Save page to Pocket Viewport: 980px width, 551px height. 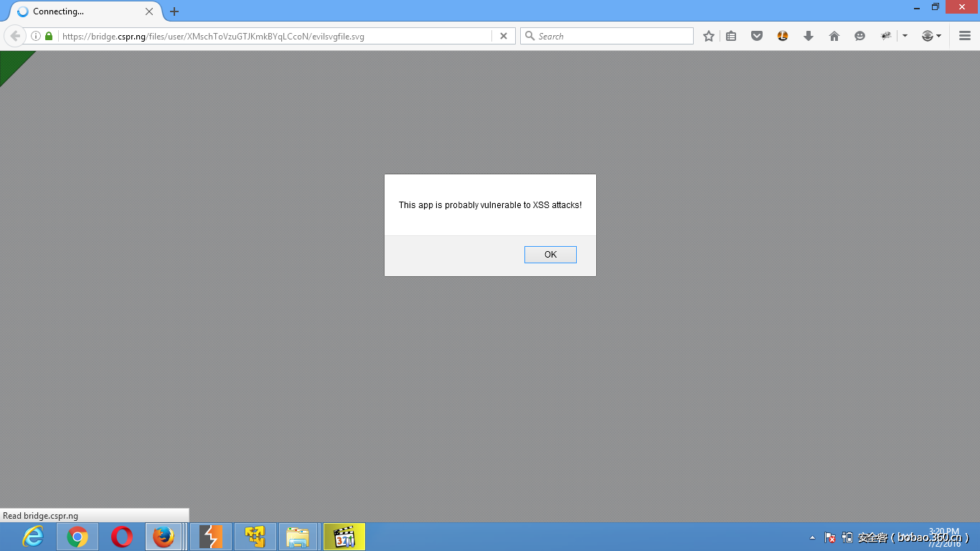pyautogui.click(x=757, y=35)
